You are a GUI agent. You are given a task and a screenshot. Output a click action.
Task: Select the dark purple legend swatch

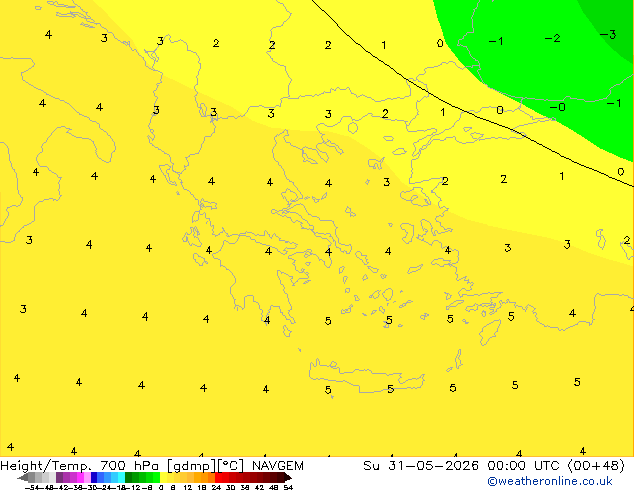[x=59, y=477]
